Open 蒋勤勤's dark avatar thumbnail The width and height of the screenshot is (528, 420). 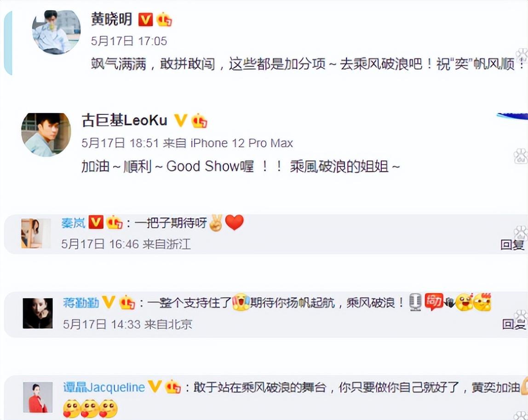(x=38, y=313)
